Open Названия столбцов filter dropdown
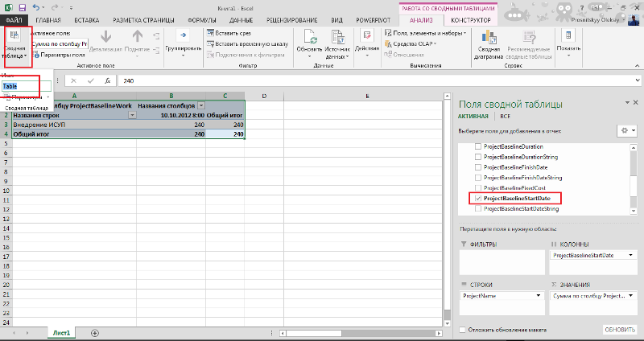 (200, 105)
